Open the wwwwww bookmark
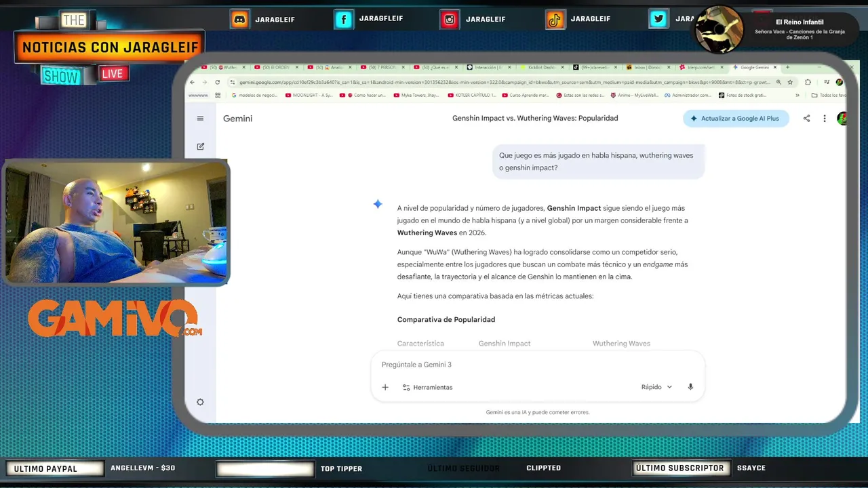 click(x=198, y=95)
